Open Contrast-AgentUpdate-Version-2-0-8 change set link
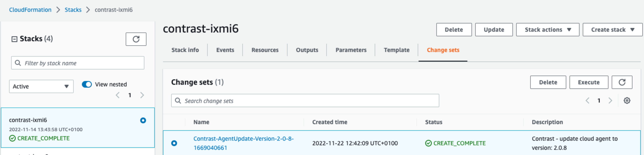The width and height of the screenshot is (644, 155). tap(243, 143)
